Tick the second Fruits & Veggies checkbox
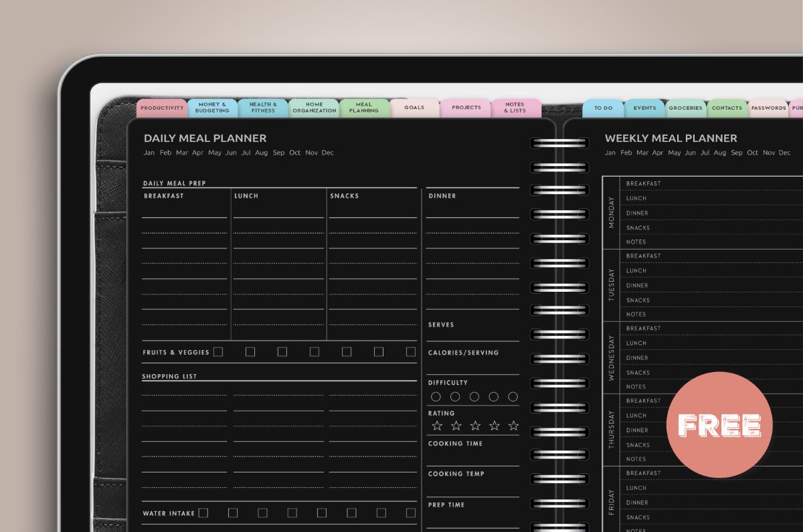The height and width of the screenshot is (532, 803). tap(250, 352)
